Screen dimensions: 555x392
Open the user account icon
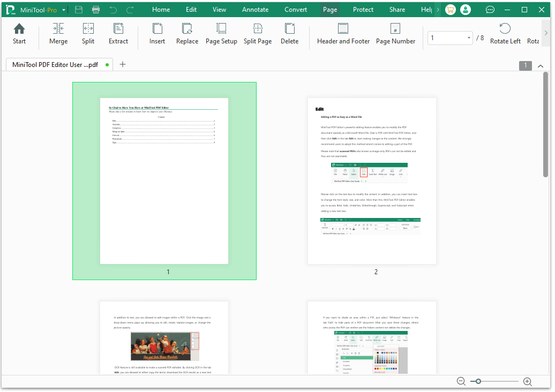point(466,10)
